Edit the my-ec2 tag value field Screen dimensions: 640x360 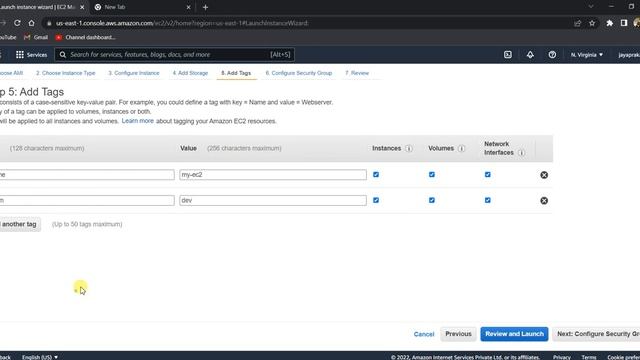(x=273, y=175)
